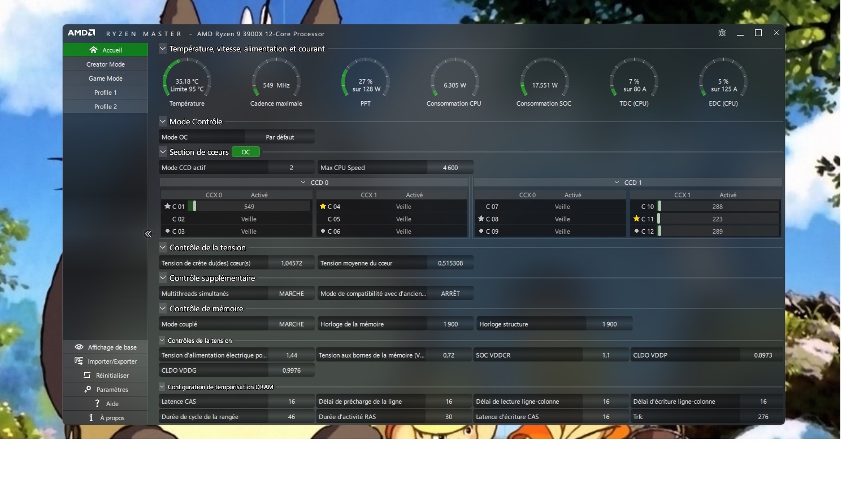Collapse the CCD 0 group
Viewport: 868px width, 488px height.
[x=303, y=182]
